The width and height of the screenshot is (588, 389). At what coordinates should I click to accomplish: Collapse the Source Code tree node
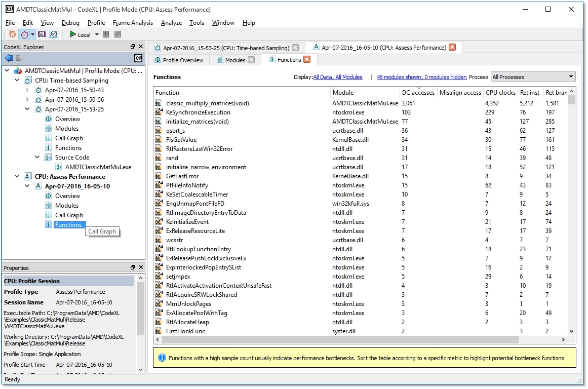pos(37,157)
